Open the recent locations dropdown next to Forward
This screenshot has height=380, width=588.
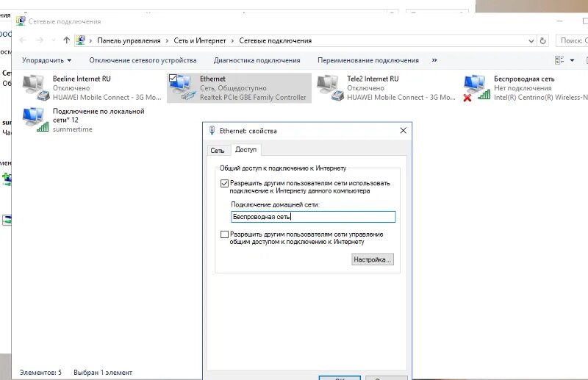(53, 40)
